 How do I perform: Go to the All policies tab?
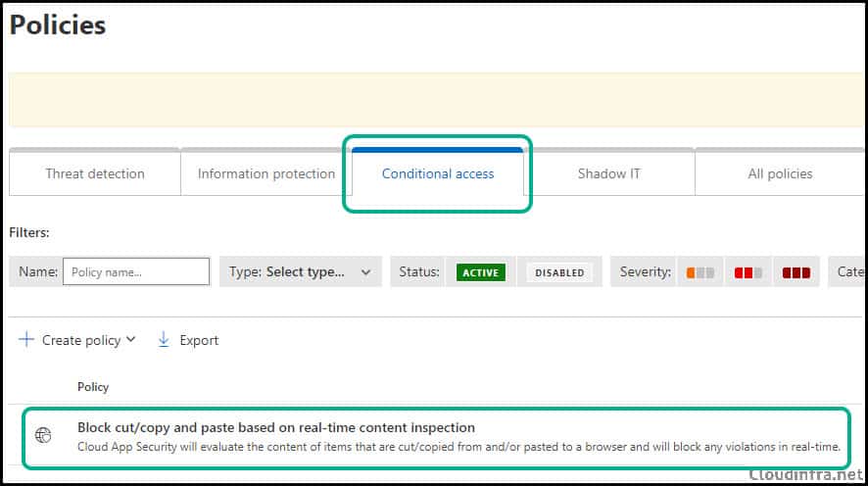click(780, 173)
